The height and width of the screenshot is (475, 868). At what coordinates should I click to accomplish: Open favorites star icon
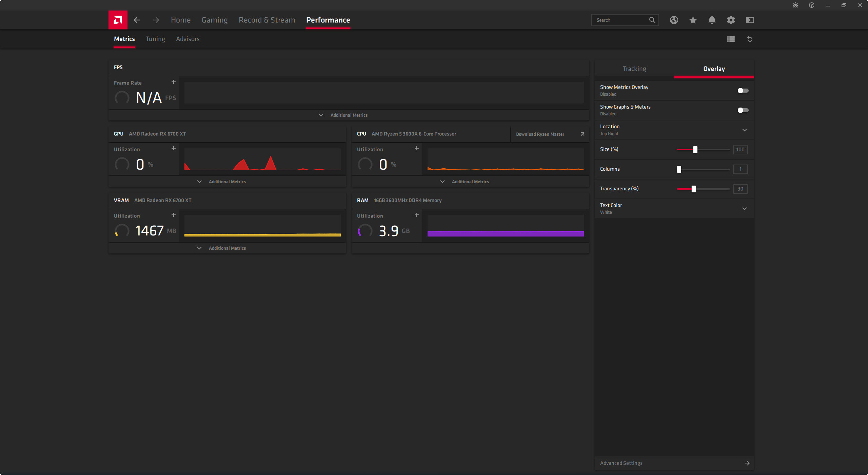tap(693, 20)
